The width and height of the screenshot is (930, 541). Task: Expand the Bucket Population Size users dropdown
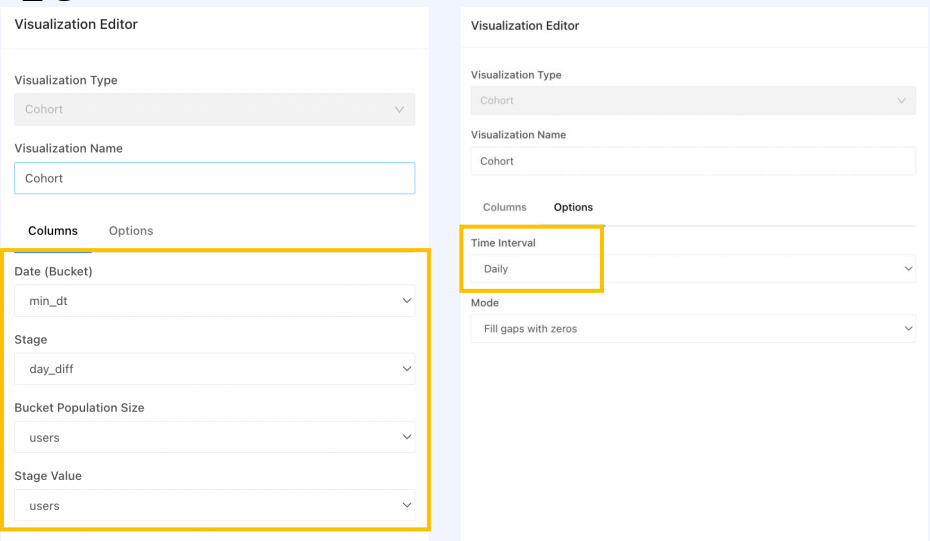coord(214,437)
